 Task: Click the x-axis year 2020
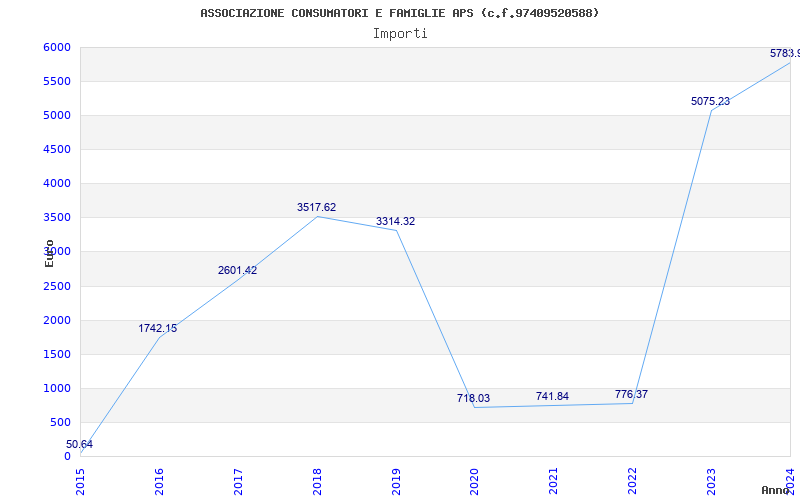(x=474, y=481)
